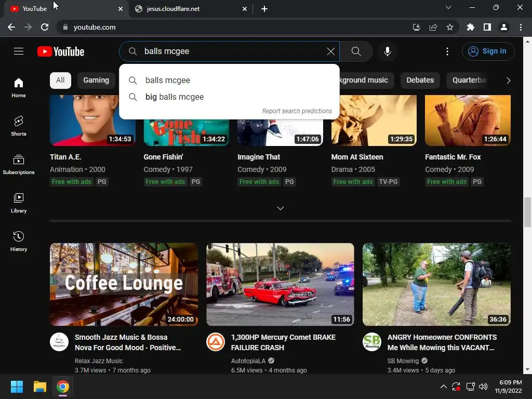
Task: Open the SB Mowing channel avatar
Action: coord(372,342)
